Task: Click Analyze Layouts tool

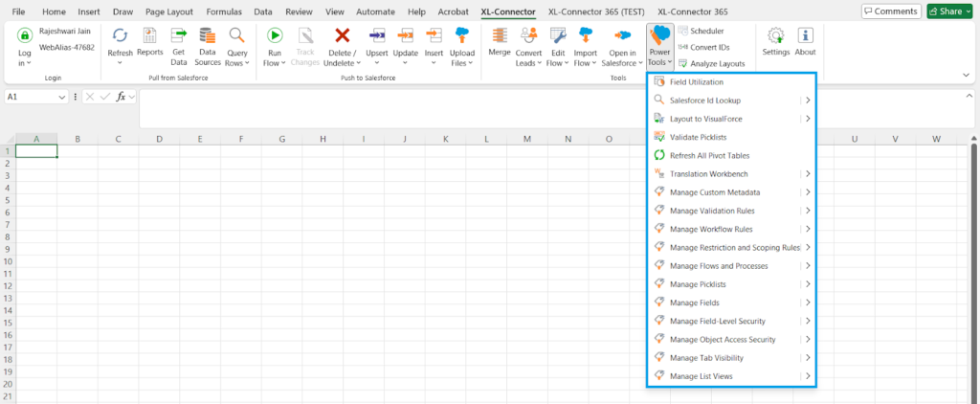Action: pos(711,63)
